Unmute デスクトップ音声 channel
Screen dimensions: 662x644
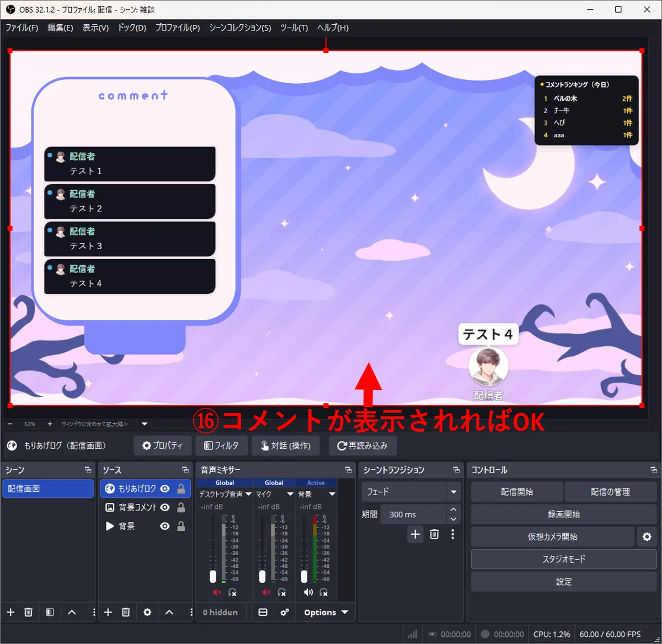pos(217,592)
